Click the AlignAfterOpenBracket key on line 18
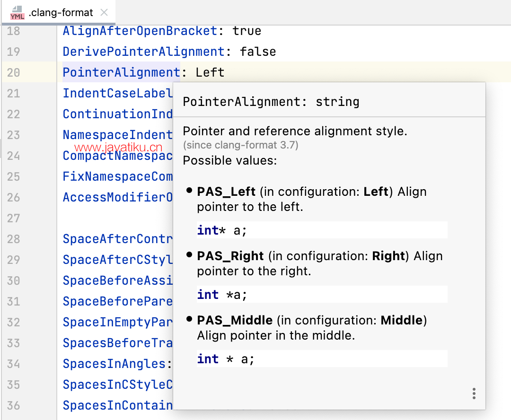This screenshot has width=511, height=420. (x=140, y=31)
